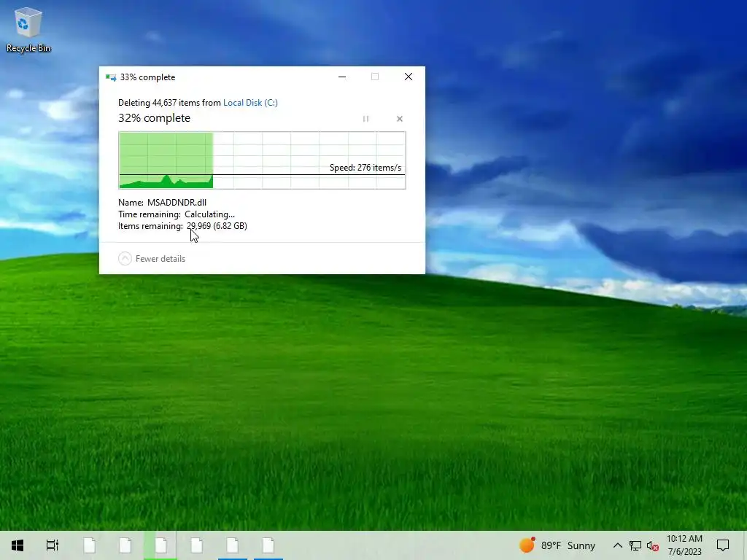Image resolution: width=747 pixels, height=560 pixels.
Task: Minimize the 33% complete dialog
Action: [342, 77]
